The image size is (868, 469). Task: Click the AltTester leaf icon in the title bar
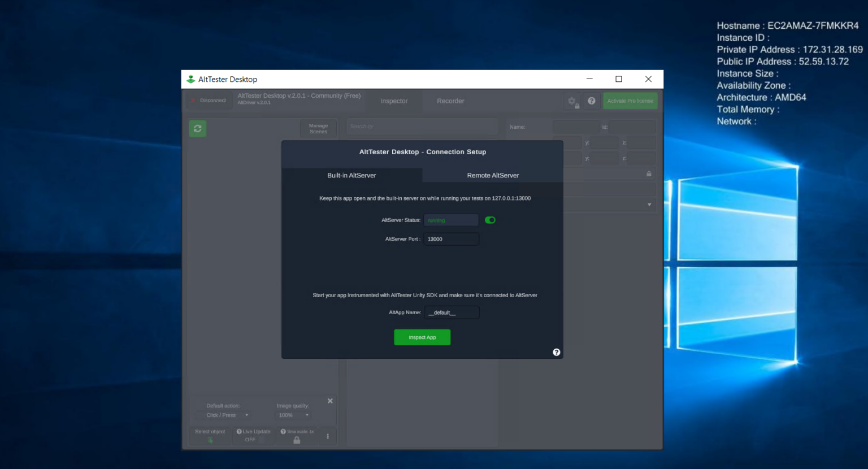(190, 79)
